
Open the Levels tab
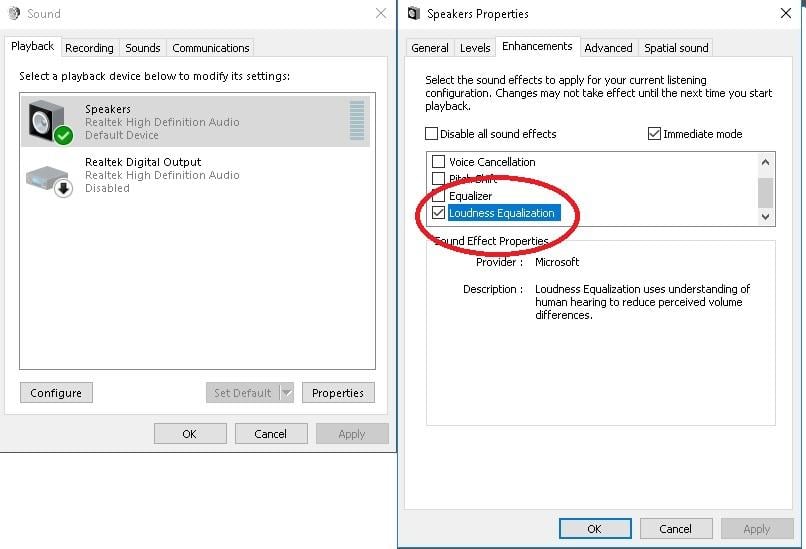[475, 48]
